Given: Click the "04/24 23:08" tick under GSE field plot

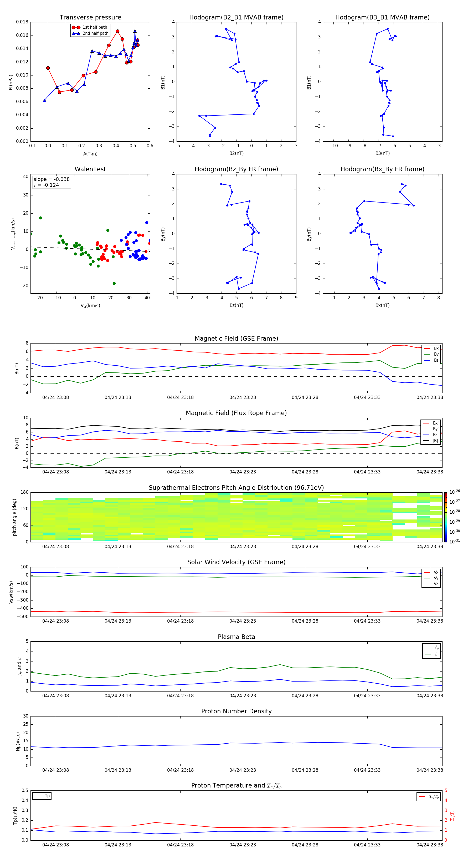Looking at the screenshot, I should point(55,398).
